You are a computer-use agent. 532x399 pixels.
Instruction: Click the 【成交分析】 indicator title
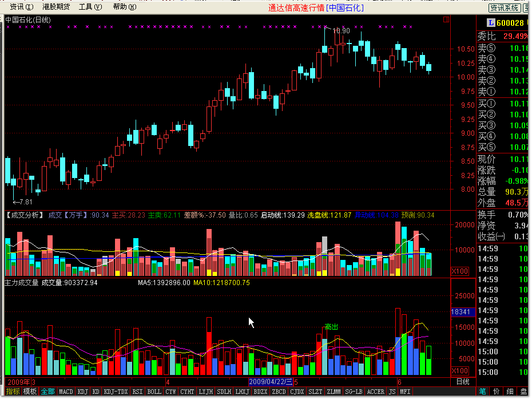(25, 215)
